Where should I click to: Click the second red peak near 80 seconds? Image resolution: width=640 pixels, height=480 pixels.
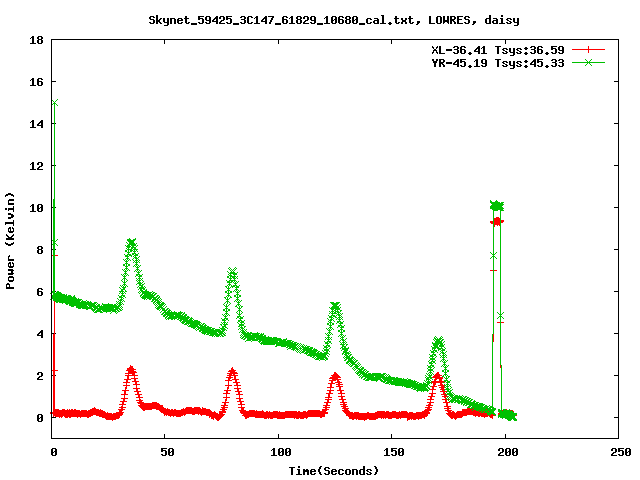coord(232,372)
